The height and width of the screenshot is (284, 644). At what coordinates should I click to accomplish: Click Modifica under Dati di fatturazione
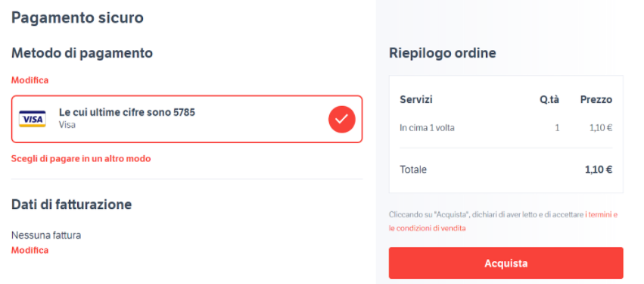coord(30,250)
